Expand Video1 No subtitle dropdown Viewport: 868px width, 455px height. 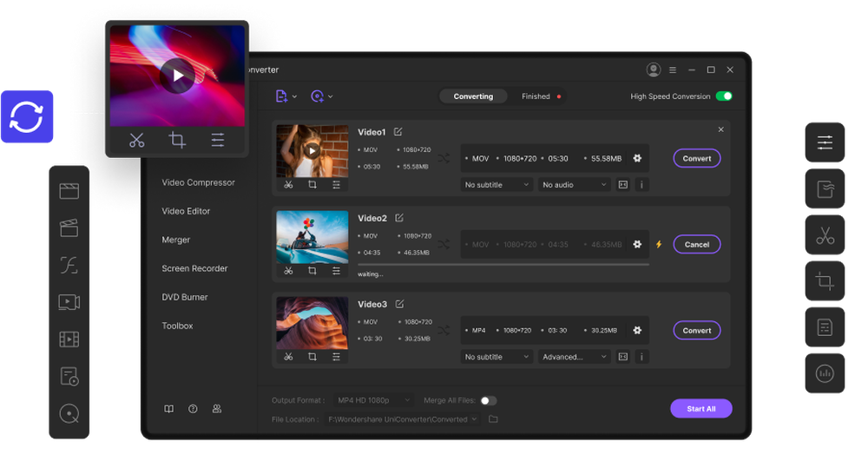point(497,185)
